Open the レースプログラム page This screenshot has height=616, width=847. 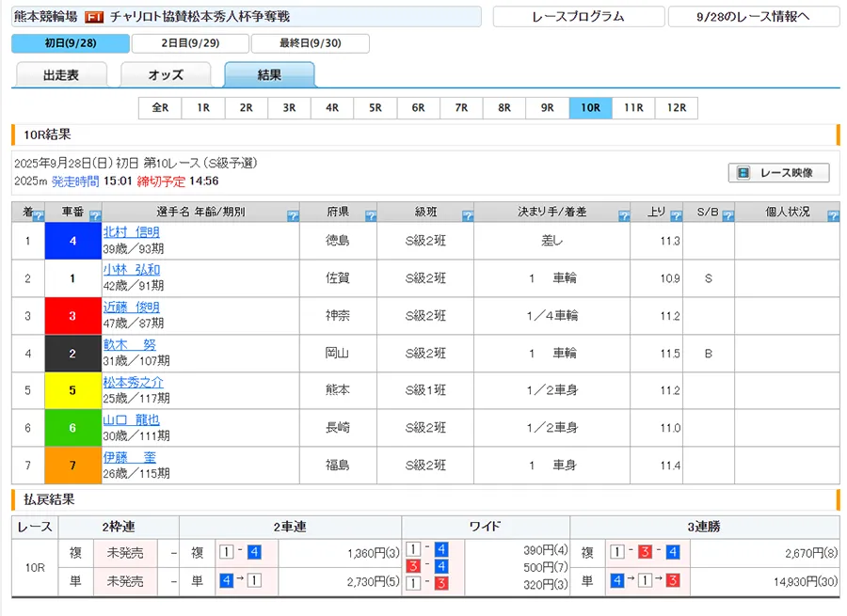click(x=578, y=17)
